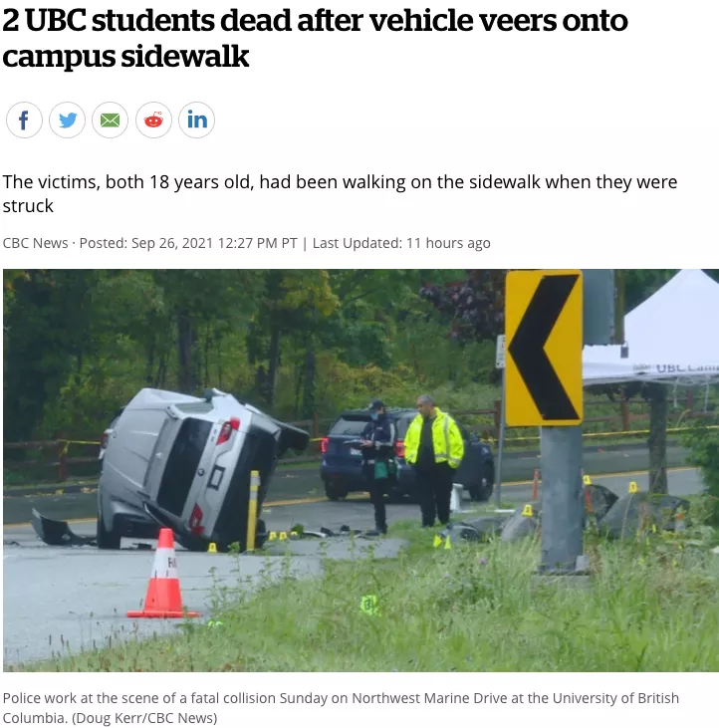This screenshot has height=728, width=719.
Task: Click the officer in the yellow jacket
Action: (433, 460)
